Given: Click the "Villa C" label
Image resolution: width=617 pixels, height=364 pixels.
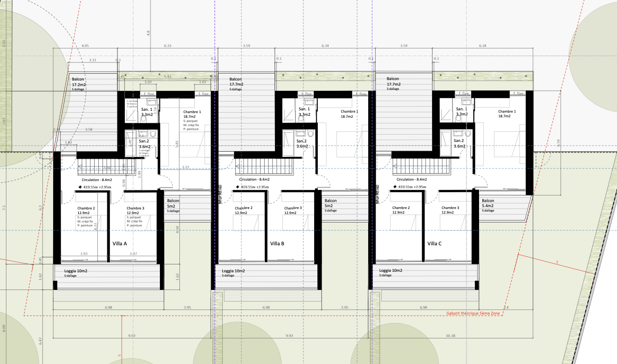Looking at the screenshot, I should tap(435, 243).
